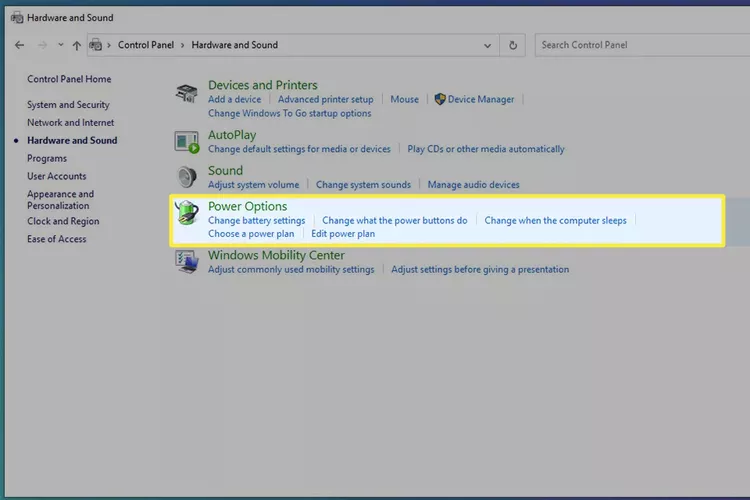Focus the Search Control Panel box
Viewport: 750px width, 500px height.
pos(642,45)
